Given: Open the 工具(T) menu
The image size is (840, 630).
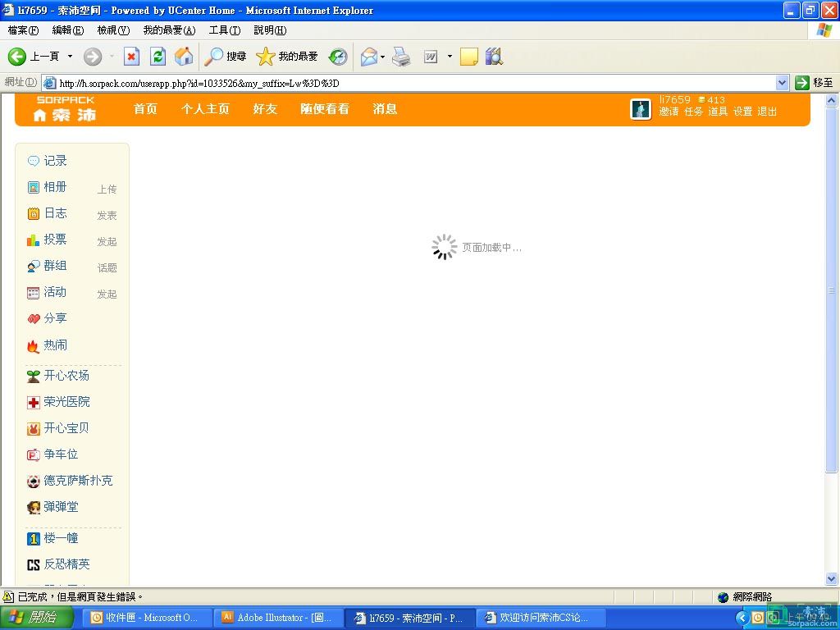Looking at the screenshot, I should pos(224,30).
